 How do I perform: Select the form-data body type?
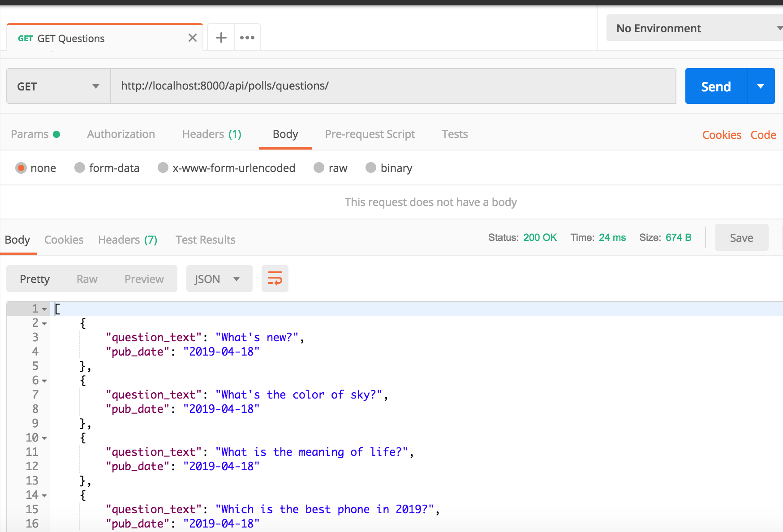80,168
